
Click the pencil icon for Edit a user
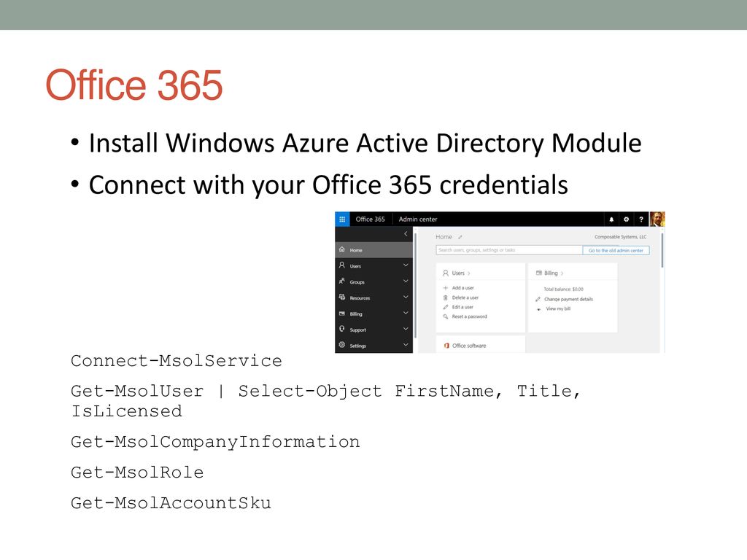pos(446,307)
